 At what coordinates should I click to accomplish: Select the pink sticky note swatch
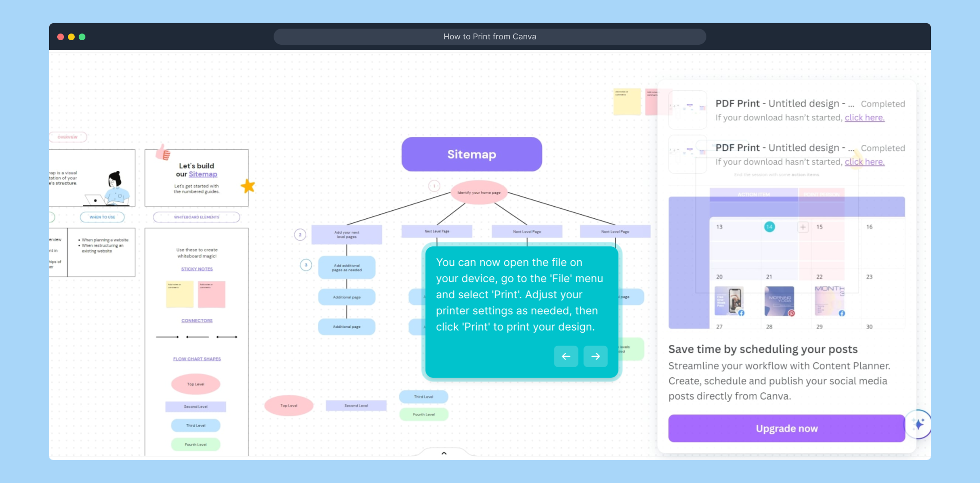point(211,294)
